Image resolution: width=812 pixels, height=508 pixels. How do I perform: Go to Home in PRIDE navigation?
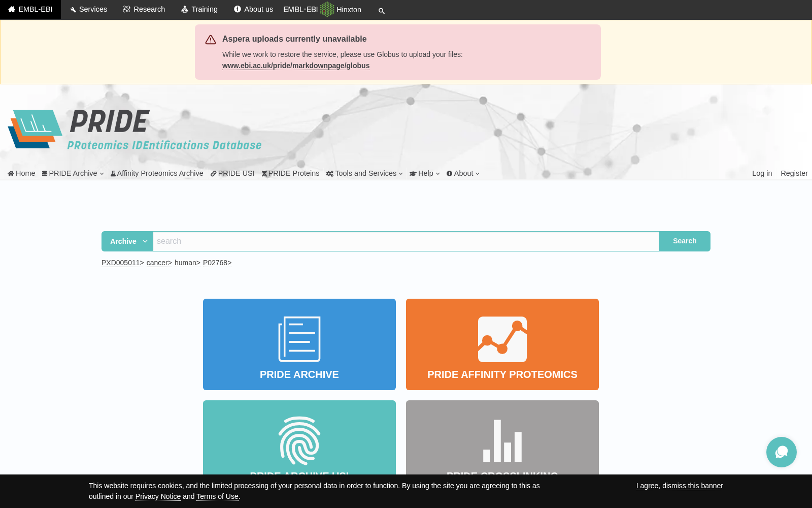[21, 173]
